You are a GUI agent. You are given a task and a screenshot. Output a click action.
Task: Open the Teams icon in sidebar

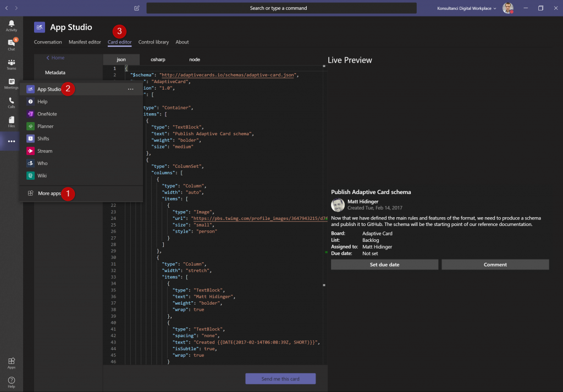11,64
